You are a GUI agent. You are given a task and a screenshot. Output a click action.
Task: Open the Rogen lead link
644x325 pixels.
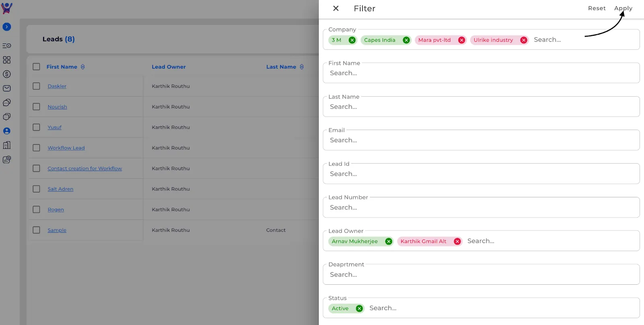(56, 209)
